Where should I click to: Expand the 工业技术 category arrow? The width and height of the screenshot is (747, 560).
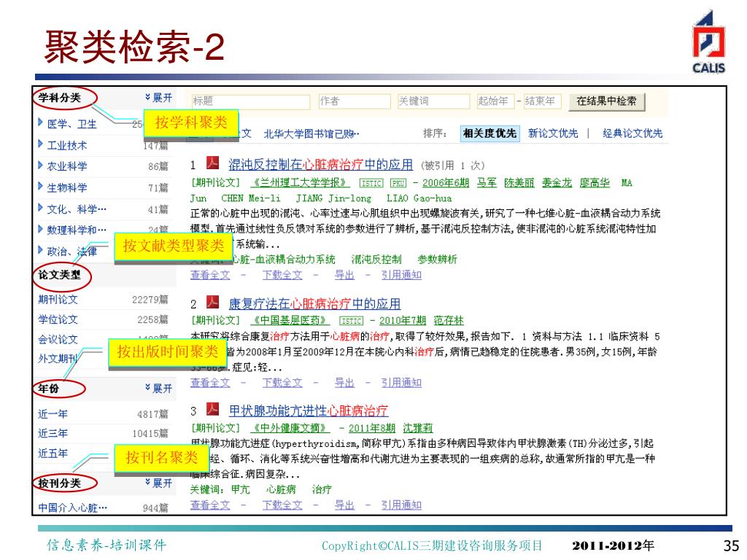point(41,144)
